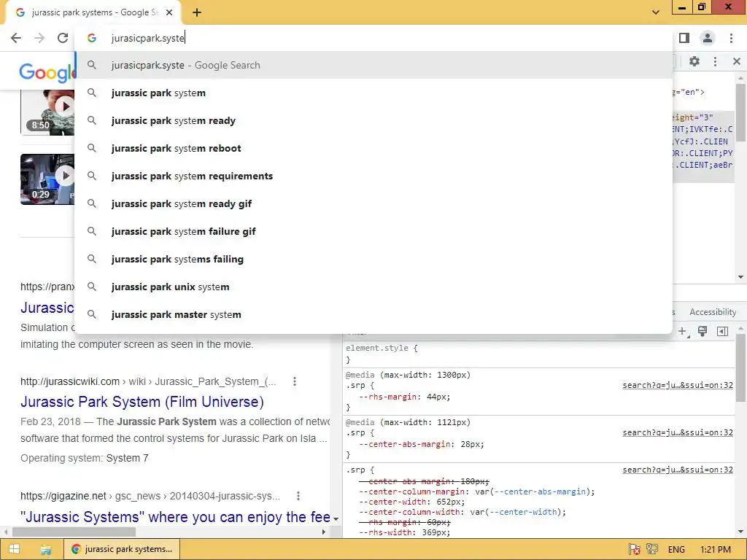The height and width of the screenshot is (560, 747).
Task: Click the element.style rule block
Action: click(x=538, y=354)
